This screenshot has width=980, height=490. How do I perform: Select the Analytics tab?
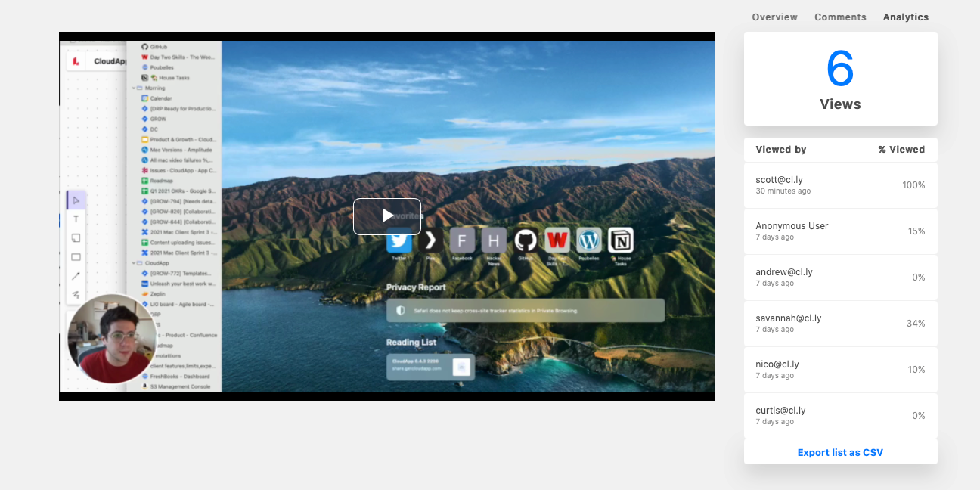coord(906,17)
